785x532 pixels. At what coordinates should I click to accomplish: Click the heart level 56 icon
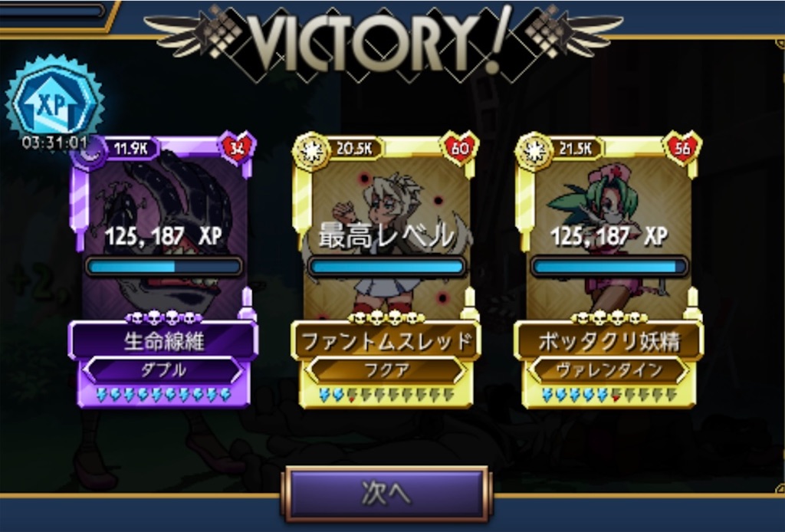[x=682, y=148]
